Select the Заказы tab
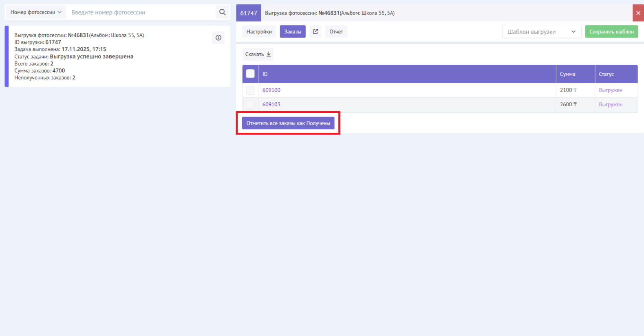This screenshot has height=336, width=644. pyautogui.click(x=293, y=32)
